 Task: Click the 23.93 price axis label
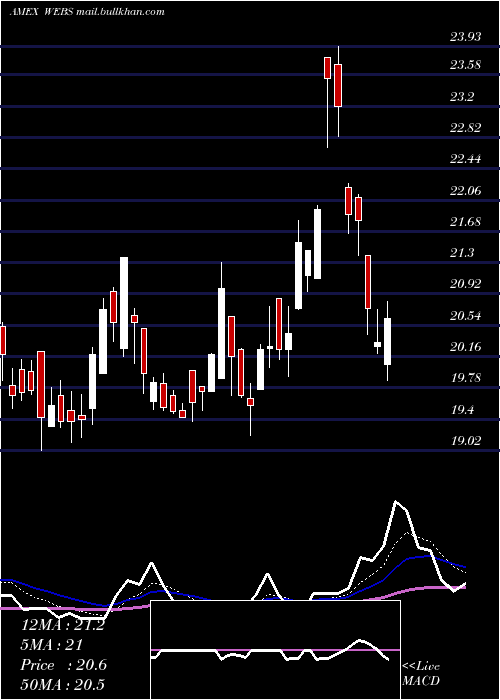pyautogui.click(x=466, y=37)
